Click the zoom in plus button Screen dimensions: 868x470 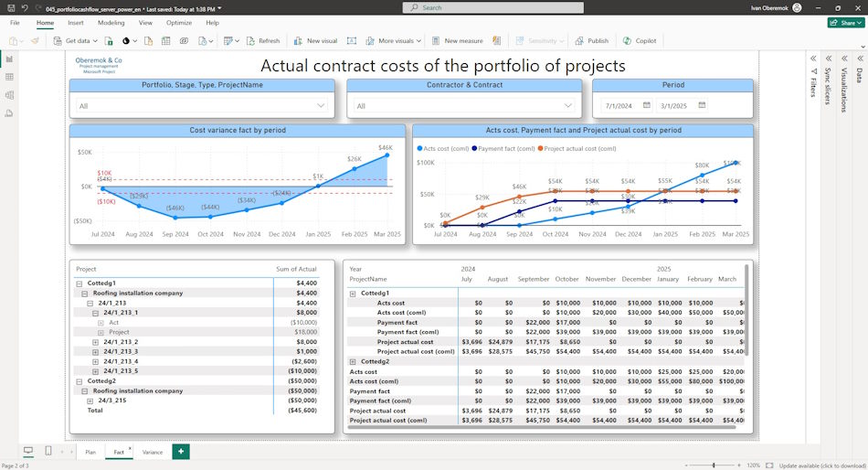[739, 465]
